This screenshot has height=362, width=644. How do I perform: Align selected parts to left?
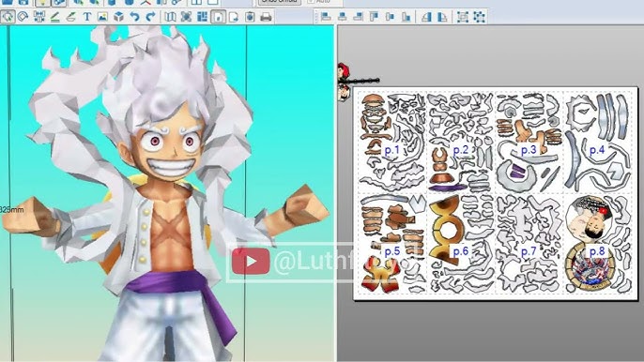point(326,17)
